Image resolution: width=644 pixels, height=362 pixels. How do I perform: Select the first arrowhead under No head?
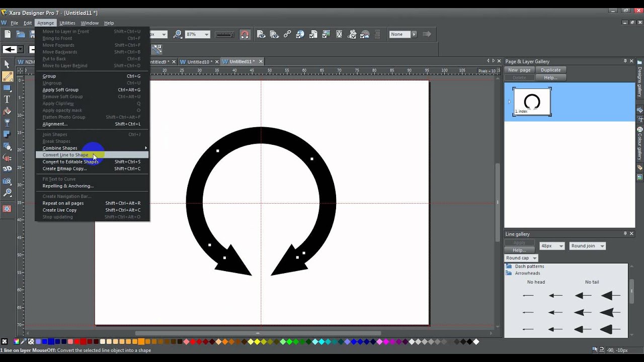pyautogui.click(x=528, y=295)
